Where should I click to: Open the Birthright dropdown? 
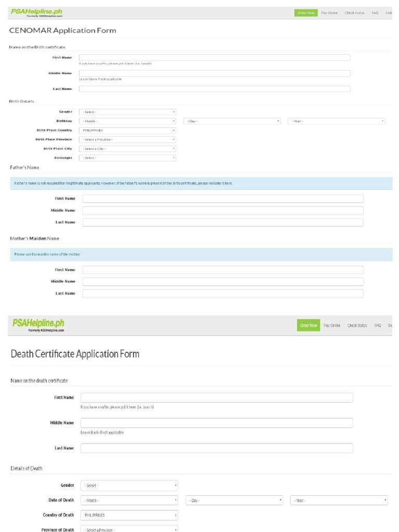click(x=127, y=158)
